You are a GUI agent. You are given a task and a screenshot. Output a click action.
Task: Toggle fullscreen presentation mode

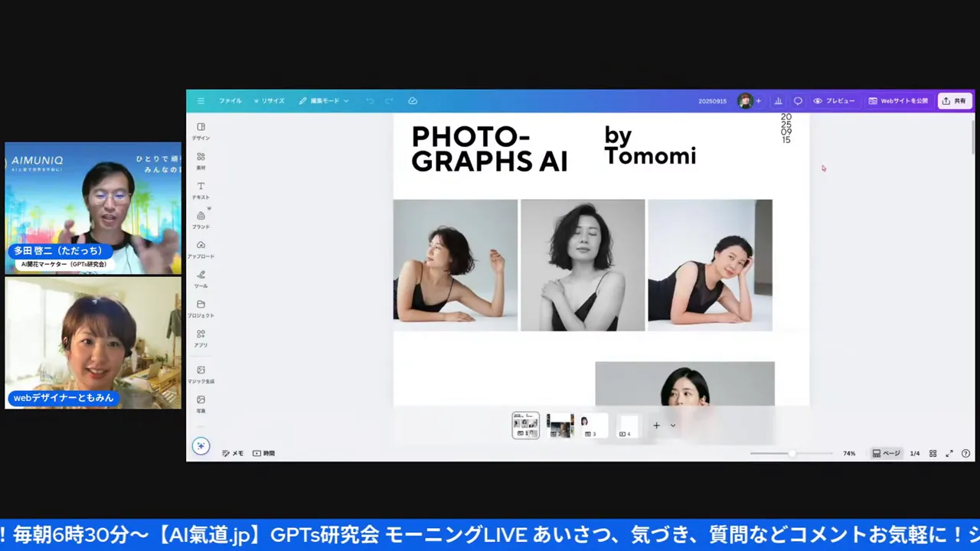point(949,453)
